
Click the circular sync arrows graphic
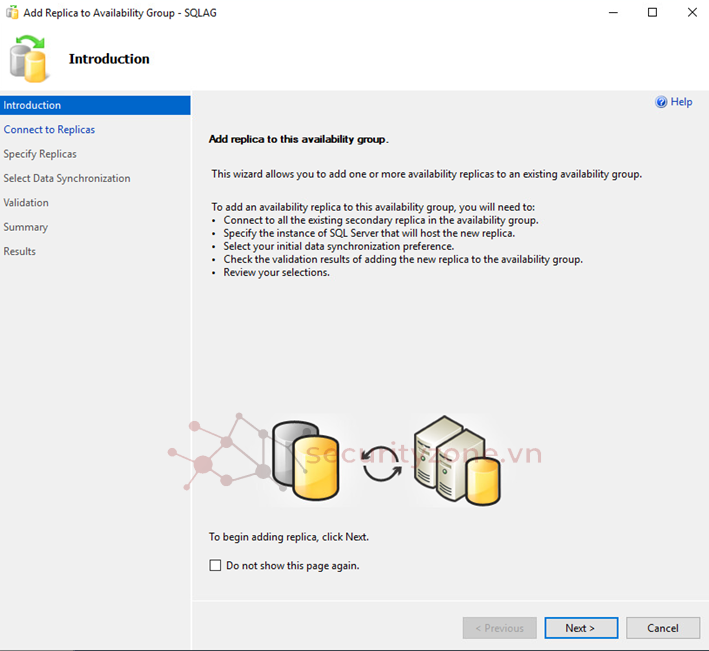(x=381, y=462)
